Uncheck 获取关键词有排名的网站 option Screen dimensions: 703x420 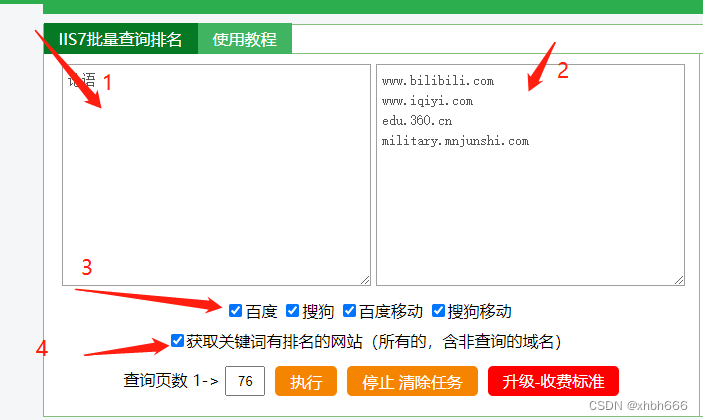click(x=177, y=341)
